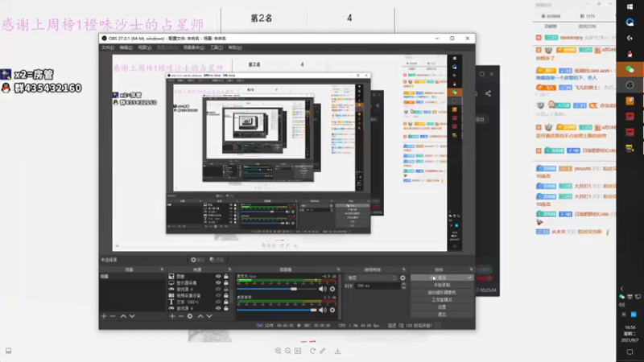644x362 pixels.
Task: Toggle visibility of the 视频采集设备 source
Action: [x=218, y=295]
